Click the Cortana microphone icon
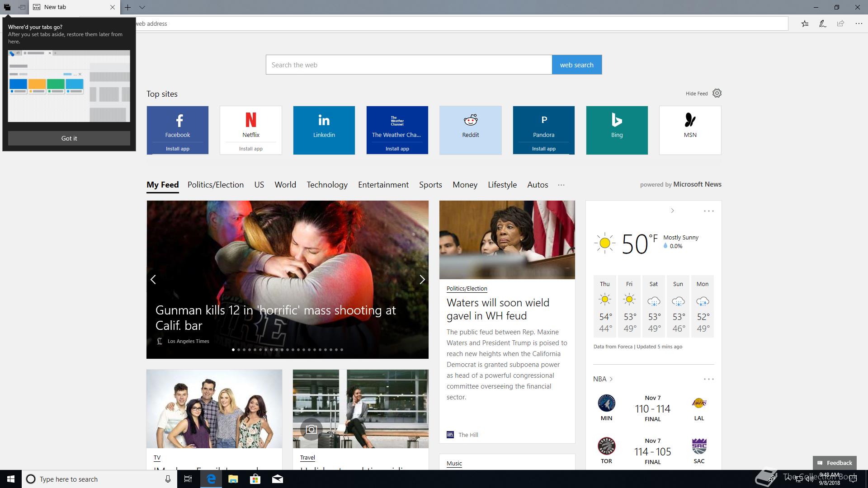This screenshot has width=868, height=488. [x=168, y=479]
